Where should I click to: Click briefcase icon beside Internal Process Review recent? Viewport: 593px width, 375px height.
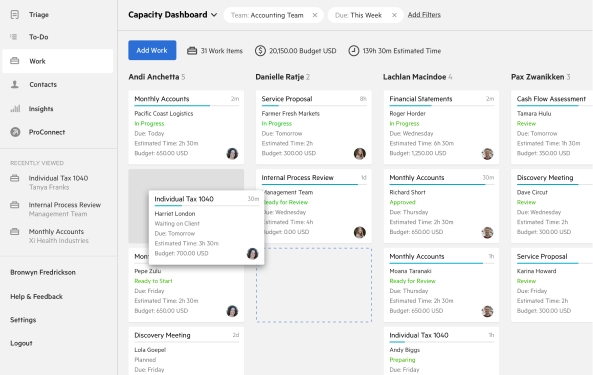[x=14, y=205]
